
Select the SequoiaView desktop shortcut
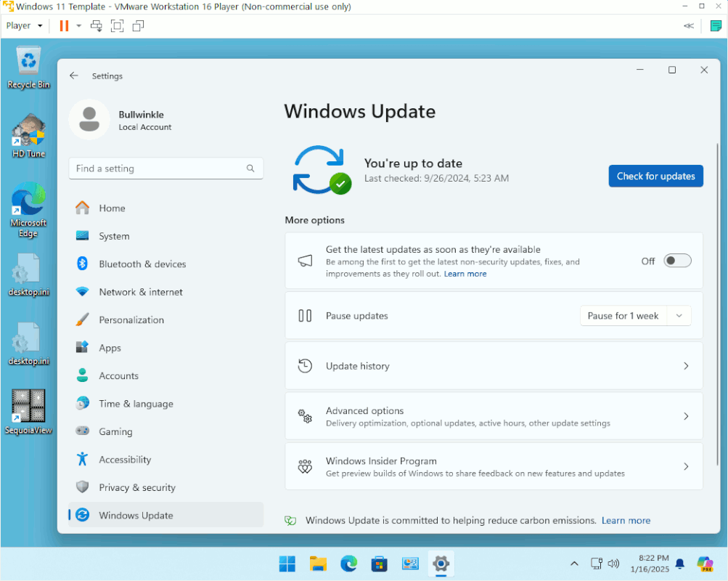pos(28,412)
